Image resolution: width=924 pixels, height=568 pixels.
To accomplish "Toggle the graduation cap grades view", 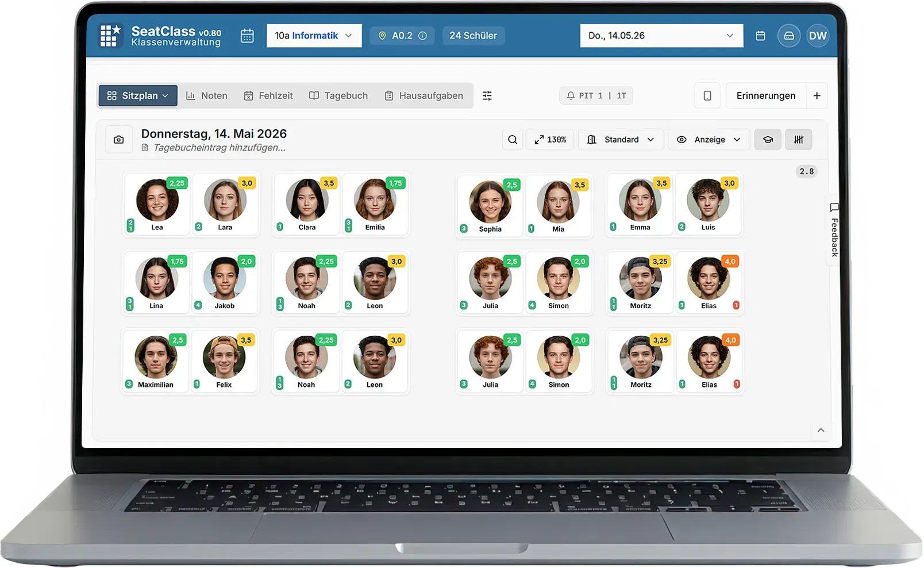I will pyautogui.click(x=768, y=140).
